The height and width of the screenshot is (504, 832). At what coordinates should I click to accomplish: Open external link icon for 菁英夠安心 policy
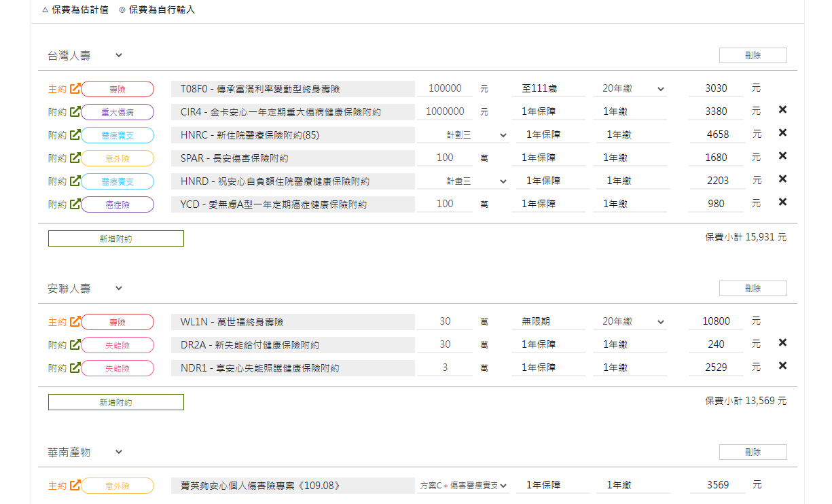(75, 485)
